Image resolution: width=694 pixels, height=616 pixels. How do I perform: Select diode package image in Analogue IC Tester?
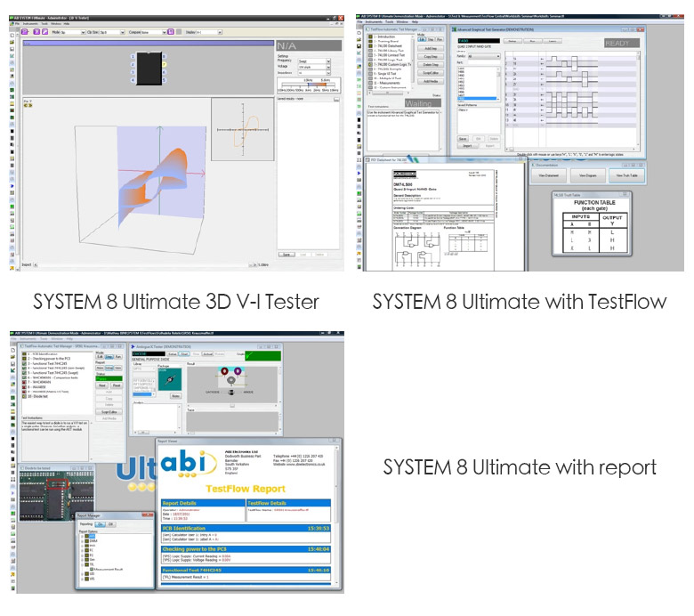tap(170, 379)
